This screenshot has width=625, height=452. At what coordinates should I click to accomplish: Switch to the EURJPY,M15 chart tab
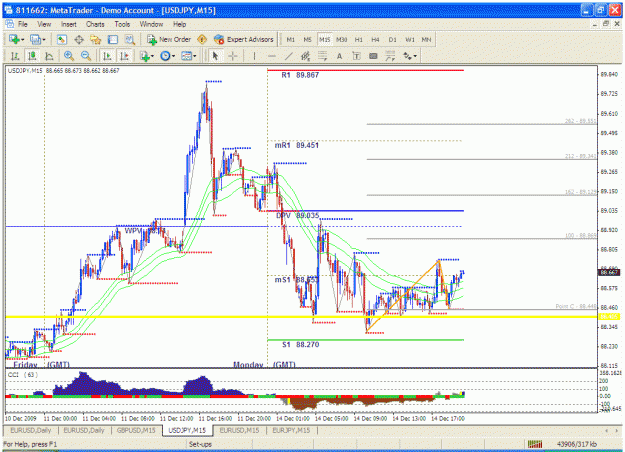click(x=291, y=430)
